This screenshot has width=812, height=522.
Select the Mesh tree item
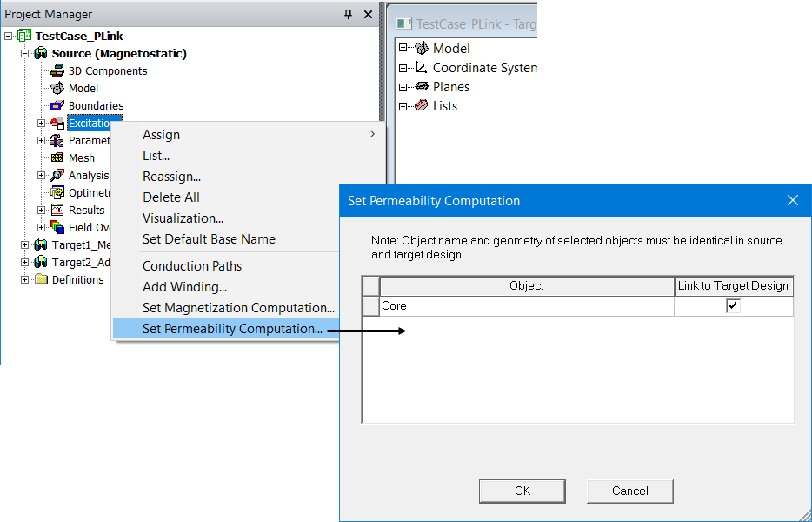click(82, 157)
